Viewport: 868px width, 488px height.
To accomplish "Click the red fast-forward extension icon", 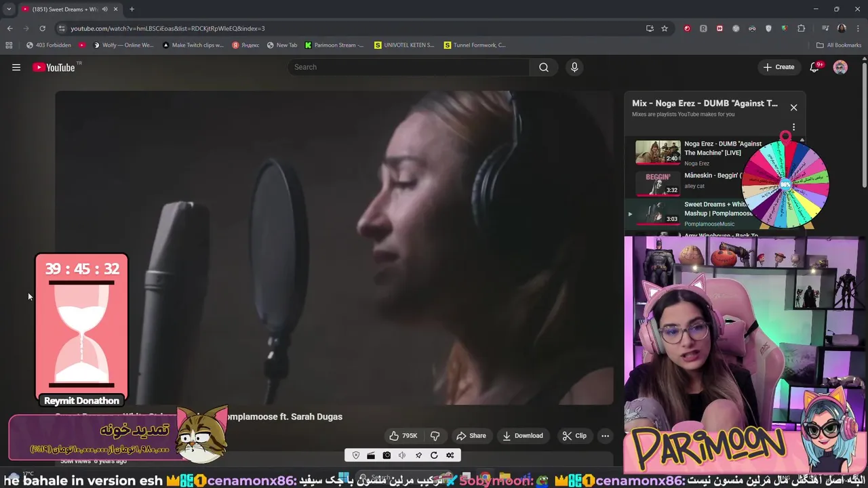I will pos(719,28).
